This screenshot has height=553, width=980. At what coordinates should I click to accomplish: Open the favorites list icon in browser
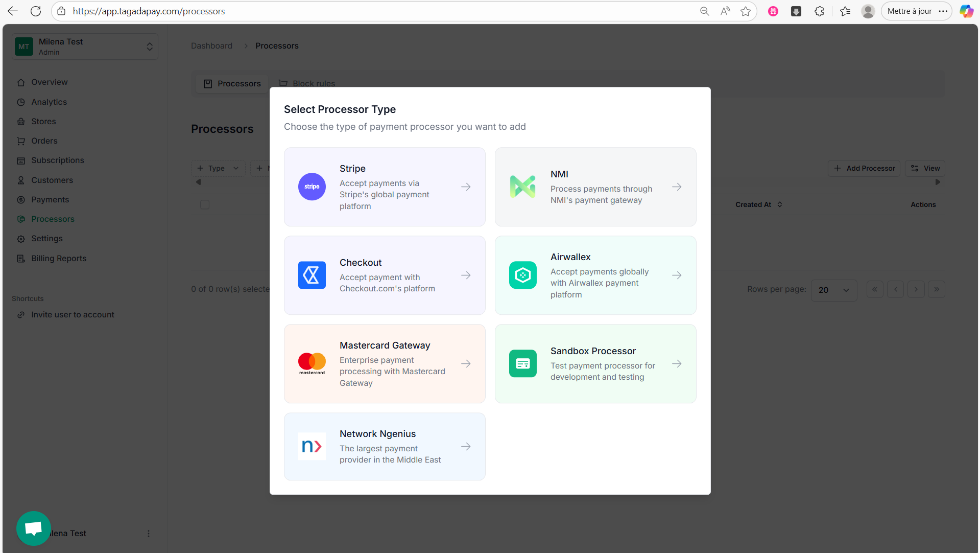point(845,11)
